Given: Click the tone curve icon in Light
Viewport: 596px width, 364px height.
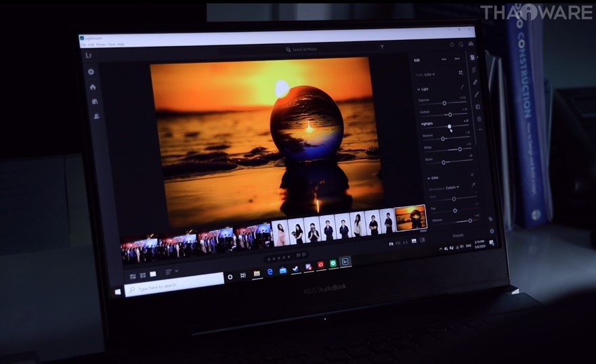Looking at the screenshot, I should point(462,87).
